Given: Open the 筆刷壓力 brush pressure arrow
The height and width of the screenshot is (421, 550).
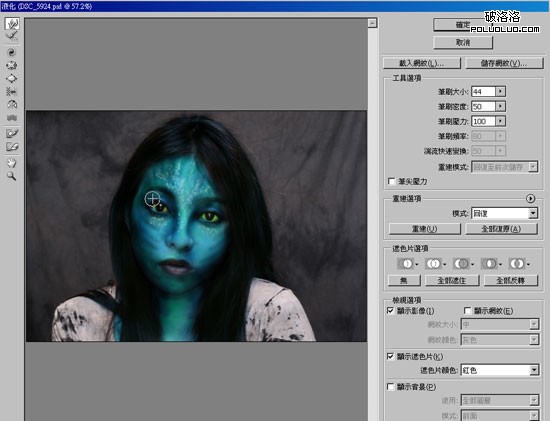Looking at the screenshot, I should 501,121.
